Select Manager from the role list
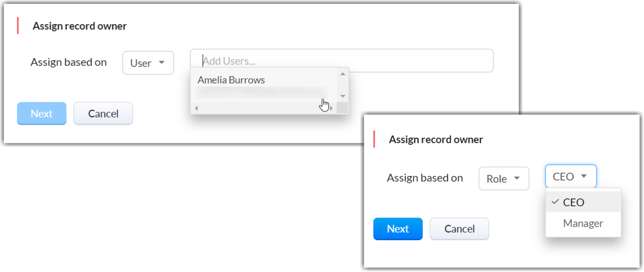Viewport: 644px width, 272px height. tap(583, 223)
